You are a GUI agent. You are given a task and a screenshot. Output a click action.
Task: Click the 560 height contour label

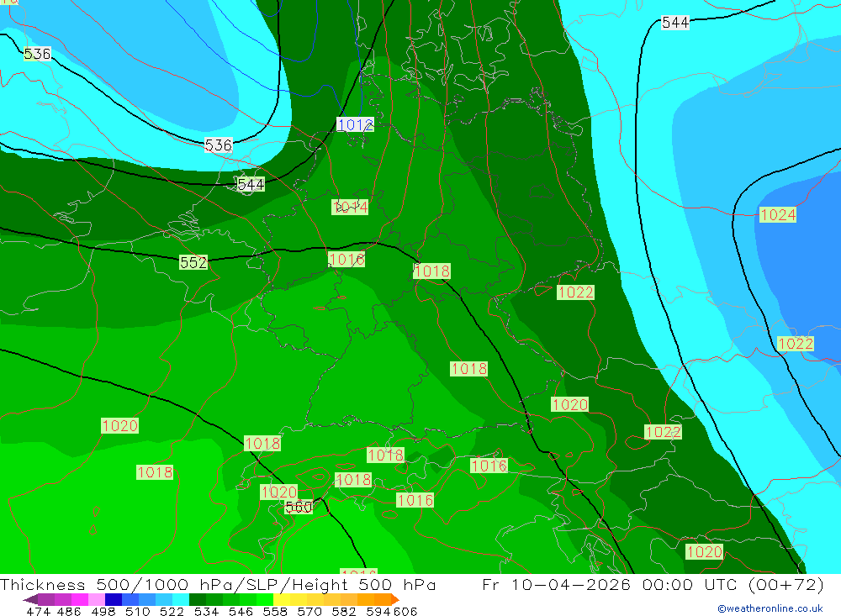[x=299, y=507]
